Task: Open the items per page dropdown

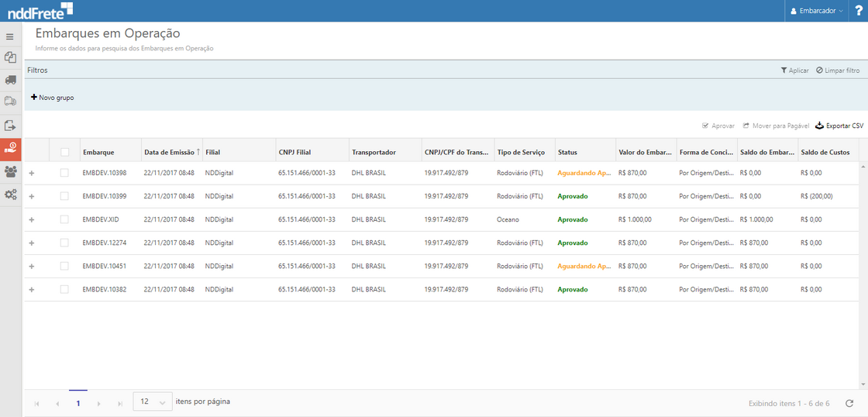Action: point(153,402)
